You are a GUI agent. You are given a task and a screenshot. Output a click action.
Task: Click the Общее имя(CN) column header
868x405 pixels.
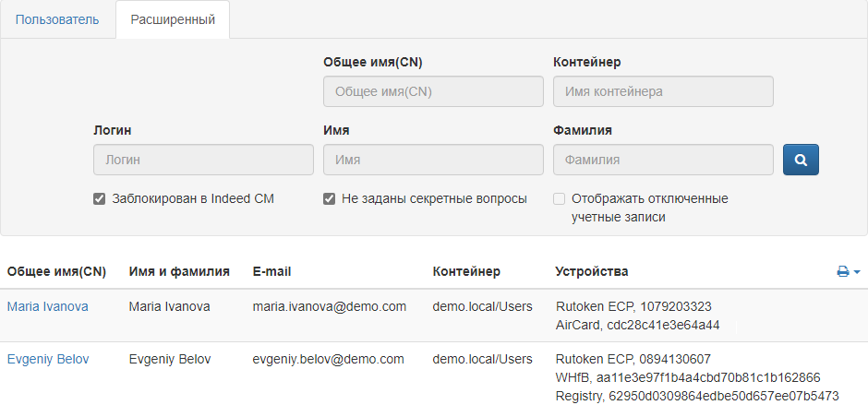tap(56, 271)
